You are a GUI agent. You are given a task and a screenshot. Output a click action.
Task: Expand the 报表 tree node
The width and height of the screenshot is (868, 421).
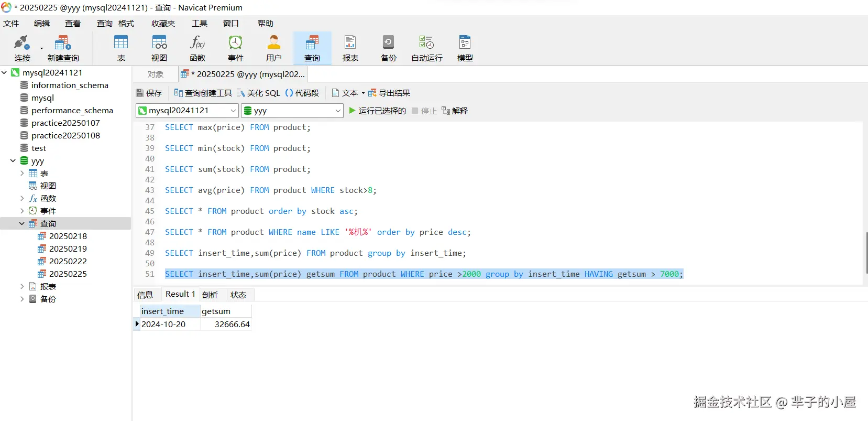(x=22, y=287)
